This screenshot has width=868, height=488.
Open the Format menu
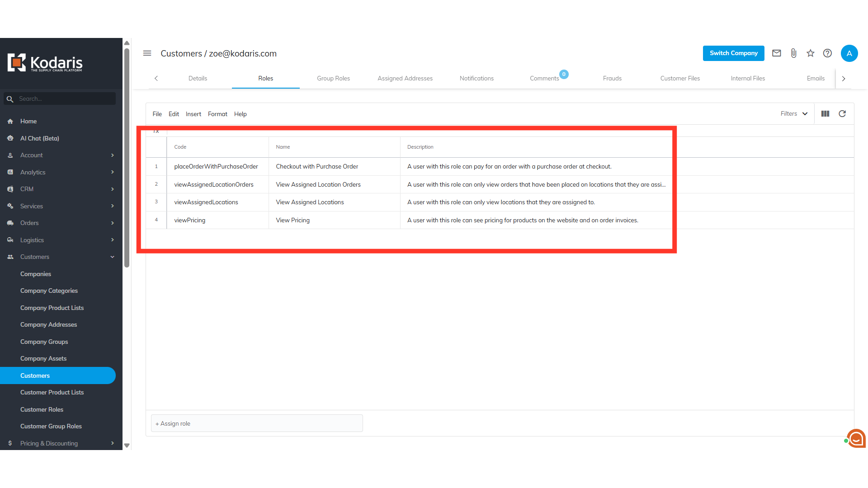pos(217,114)
